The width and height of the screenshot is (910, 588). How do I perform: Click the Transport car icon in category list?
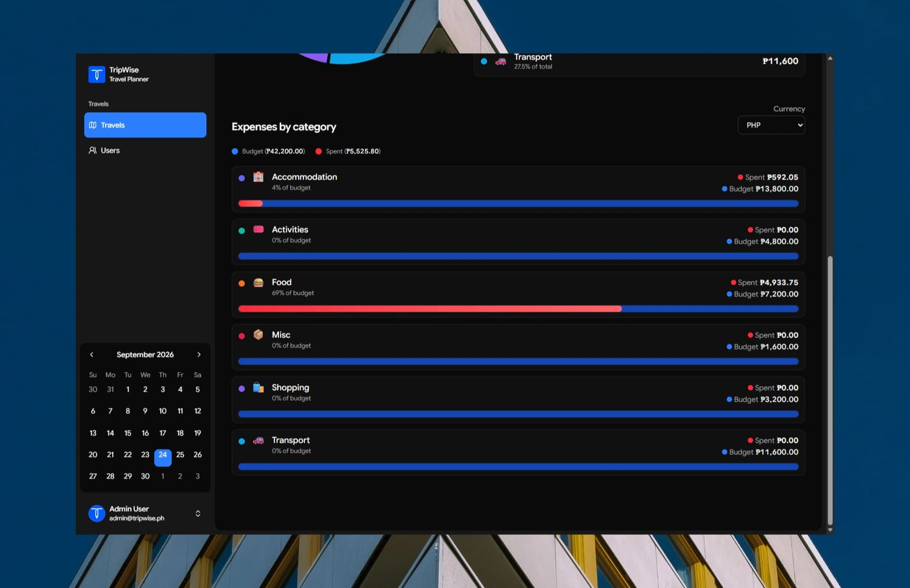tap(258, 440)
